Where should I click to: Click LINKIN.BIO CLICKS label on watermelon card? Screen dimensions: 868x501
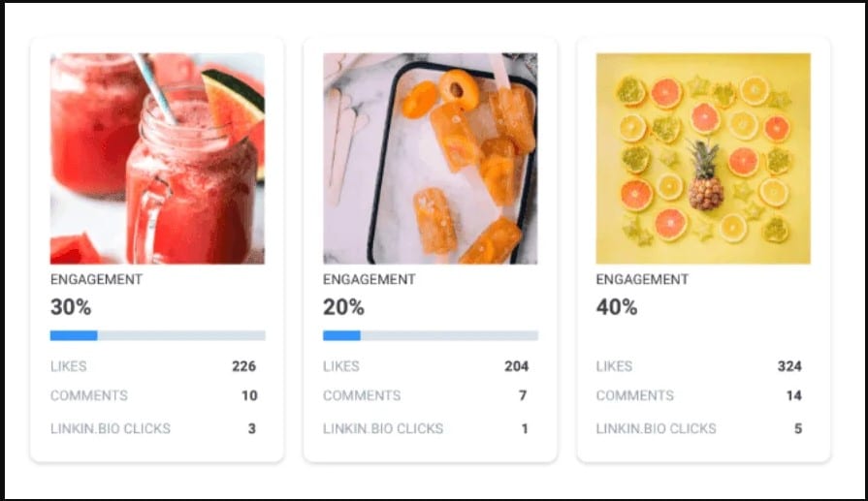pyautogui.click(x=111, y=428)
